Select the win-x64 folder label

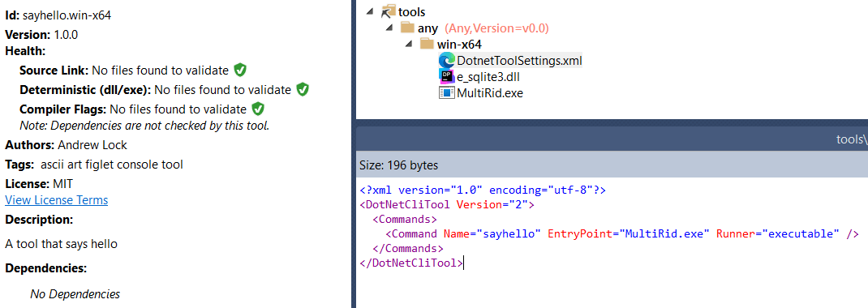pos(459,45)
